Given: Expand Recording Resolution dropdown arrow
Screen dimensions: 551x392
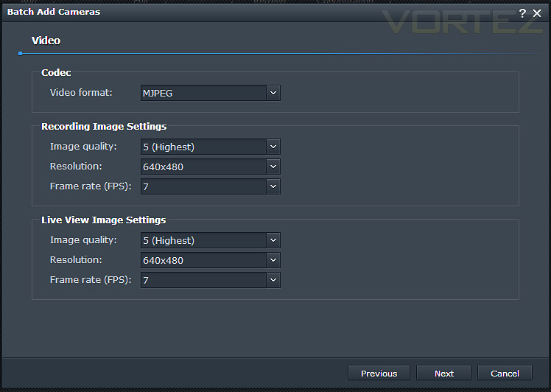Looking at the screenshot, I should 273,167.
